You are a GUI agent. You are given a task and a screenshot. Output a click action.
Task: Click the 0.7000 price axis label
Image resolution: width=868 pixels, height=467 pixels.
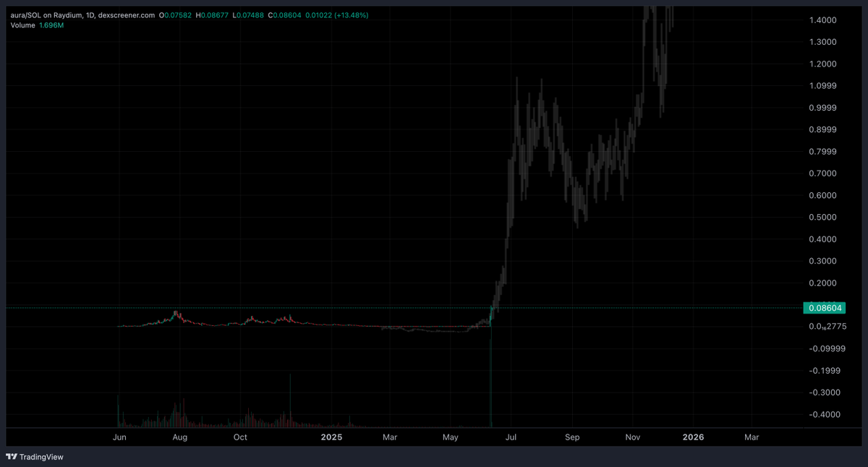[823, 173]
